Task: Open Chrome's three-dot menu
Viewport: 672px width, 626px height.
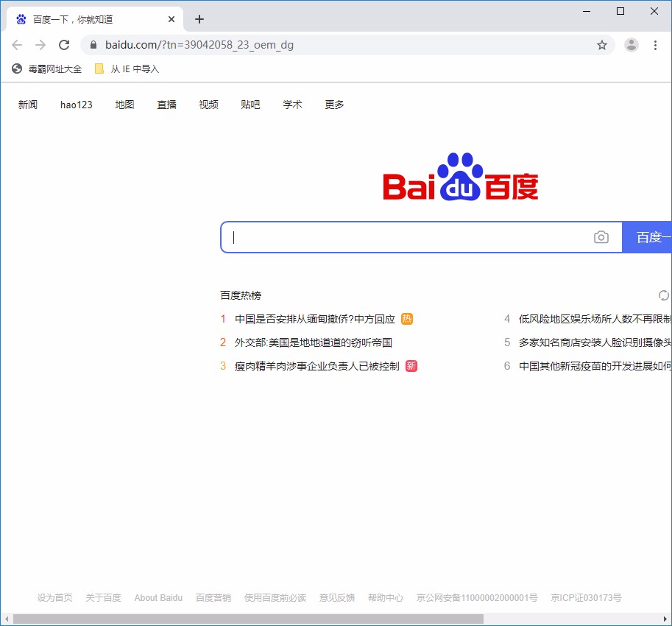Action: pos(656,44)
